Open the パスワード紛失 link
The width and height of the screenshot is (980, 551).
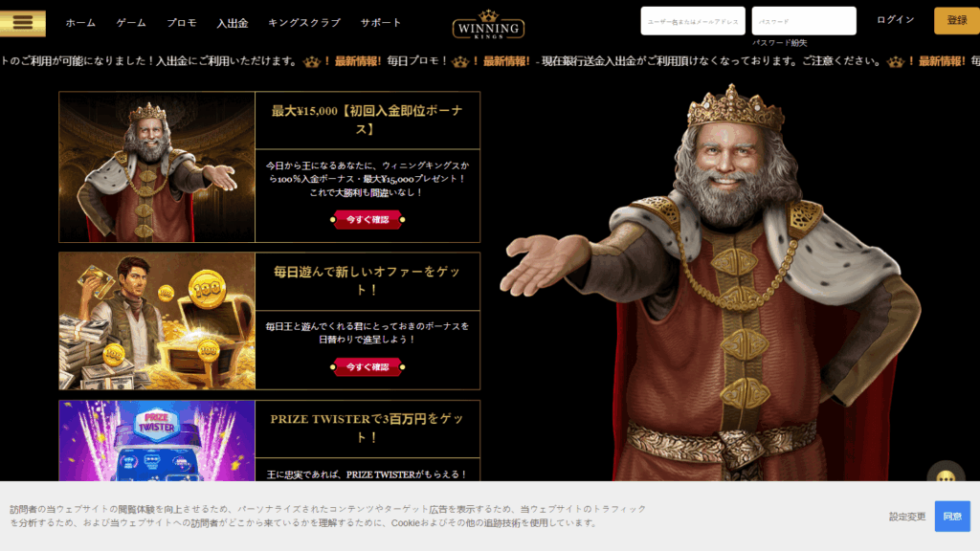(x=779, y=43)
